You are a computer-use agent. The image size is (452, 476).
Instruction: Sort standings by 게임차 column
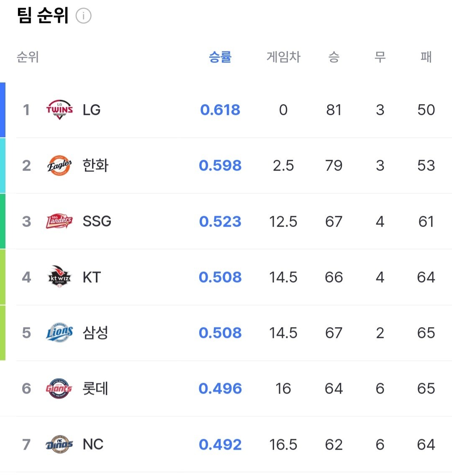283,57
